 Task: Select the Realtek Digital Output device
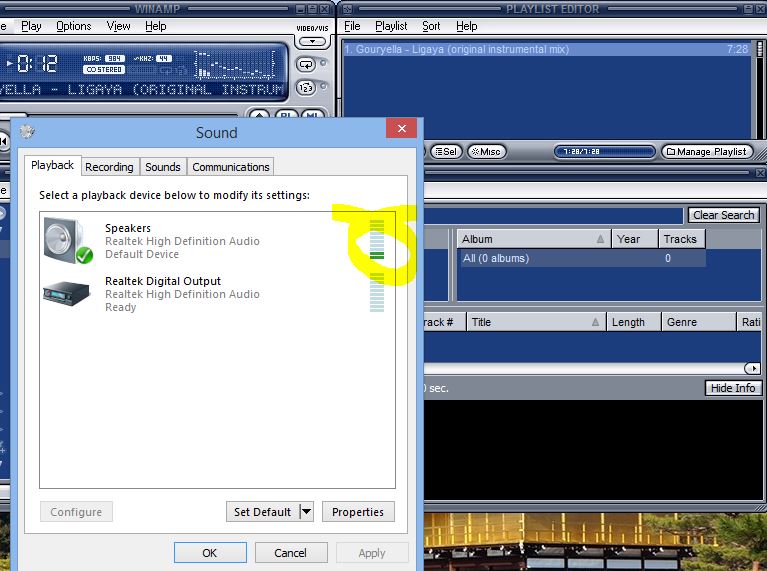tap(217, 294)
